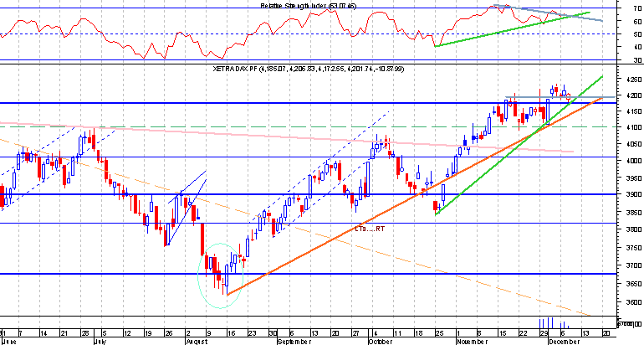Click the 70 level on RSI axis

638,8
